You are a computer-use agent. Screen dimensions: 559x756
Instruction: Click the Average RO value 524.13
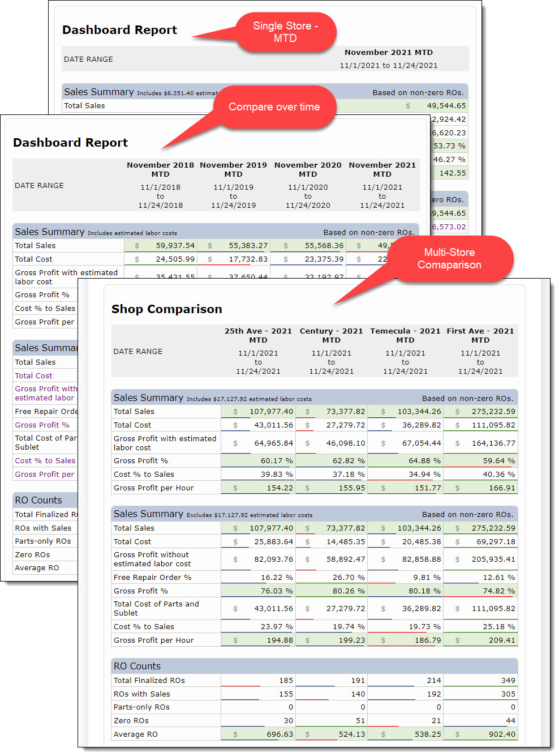(352, 734)
